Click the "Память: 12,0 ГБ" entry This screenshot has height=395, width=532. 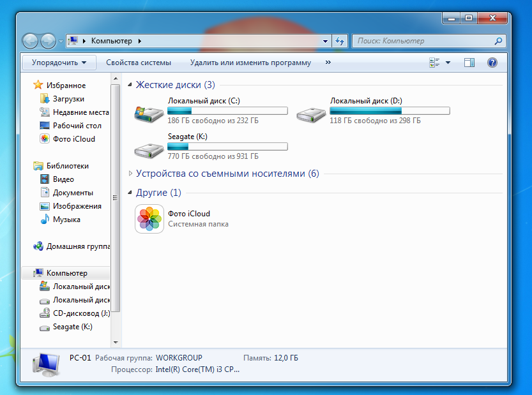point(270,358)
